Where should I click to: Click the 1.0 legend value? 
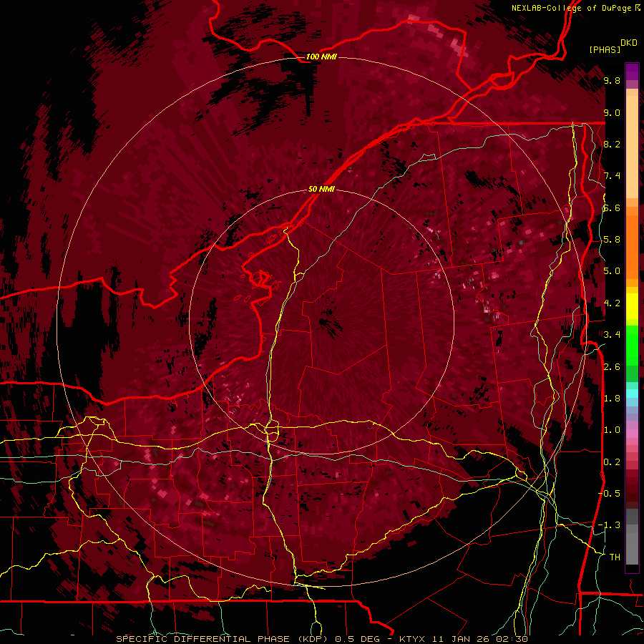point(612,430)
